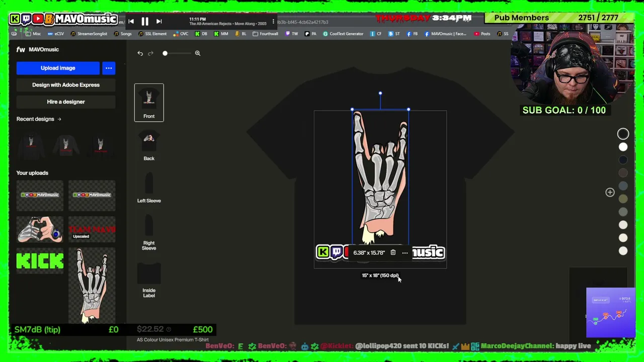Select the white shirt color swatch
Viewport: 644px width, 362px height.
point(623,147)
